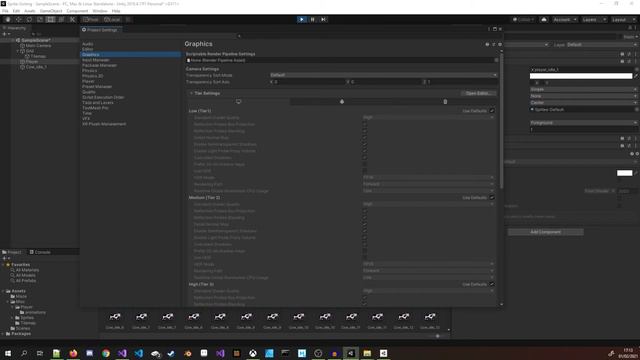
Task: Collapse the Tier Settings foldout
Action: [x=191, y=93]
